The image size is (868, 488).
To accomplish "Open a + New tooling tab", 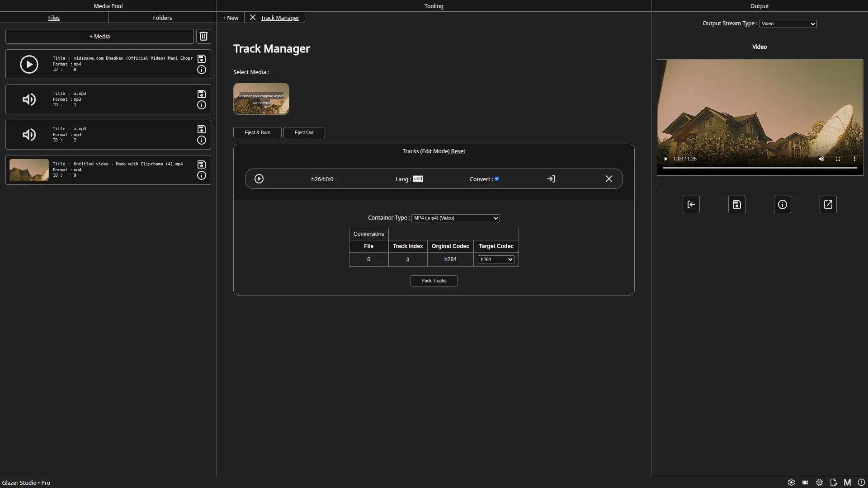I will [x=231, y=18].
